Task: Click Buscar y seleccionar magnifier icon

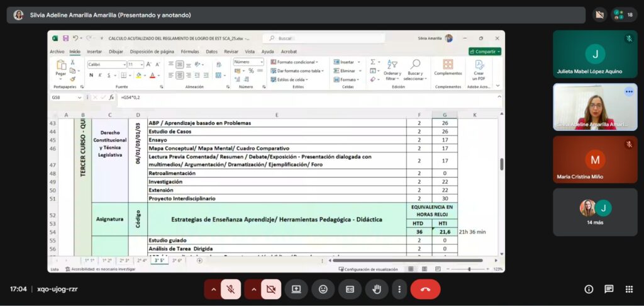Action: [x=414, y=64]
